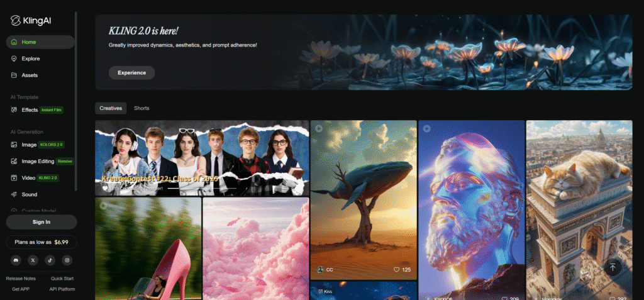Screen dimensions: 644x300
Task: Click the sidebar vertical scrollbar
Action: (x=76, y=101)
